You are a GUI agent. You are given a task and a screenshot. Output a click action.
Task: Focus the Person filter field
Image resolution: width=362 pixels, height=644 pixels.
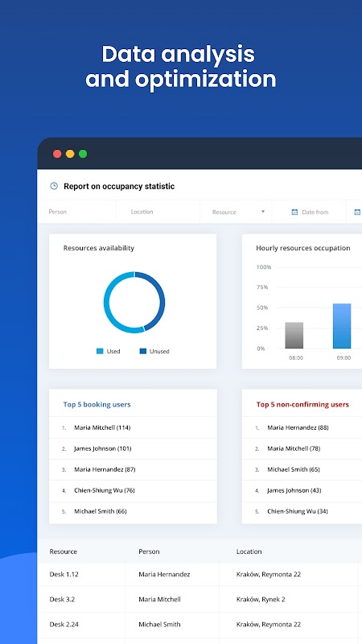[76, 212]
